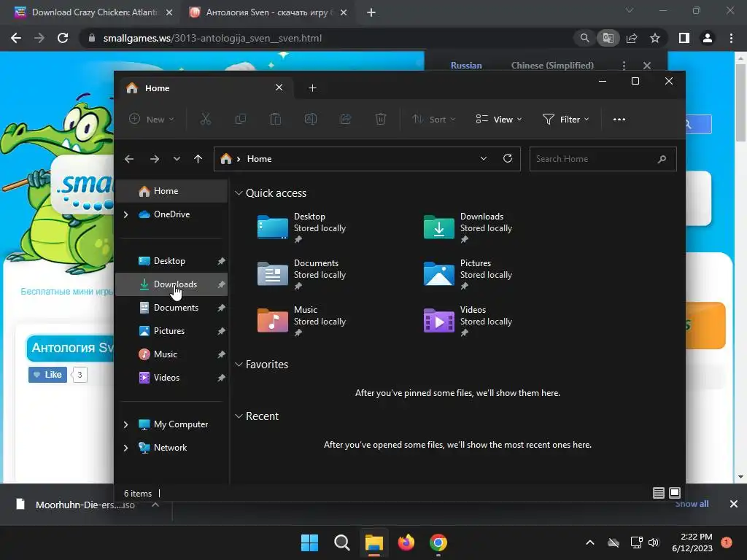747x560 pixels.
Task: Expand Network in the navigation pane
Action: point(125,448)
